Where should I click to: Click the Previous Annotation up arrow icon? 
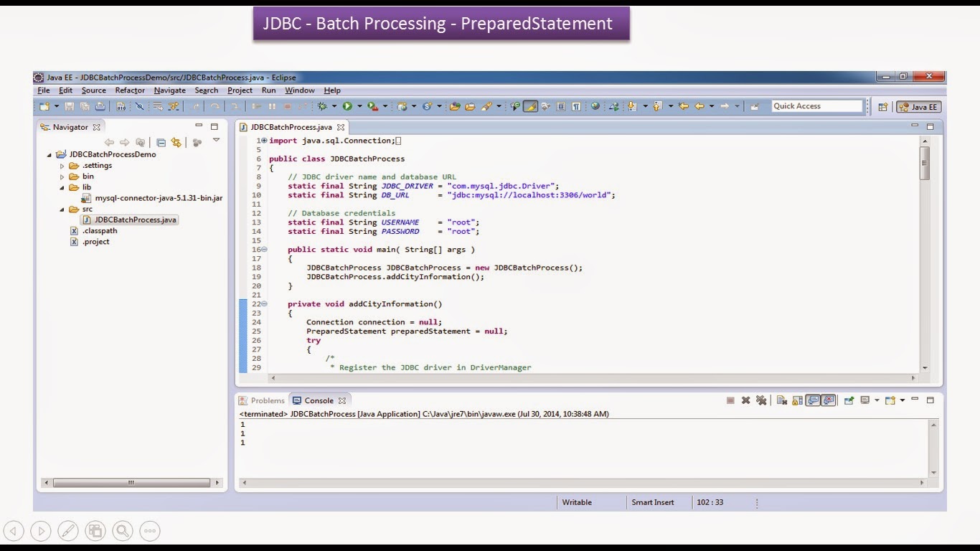click(656, 106)
